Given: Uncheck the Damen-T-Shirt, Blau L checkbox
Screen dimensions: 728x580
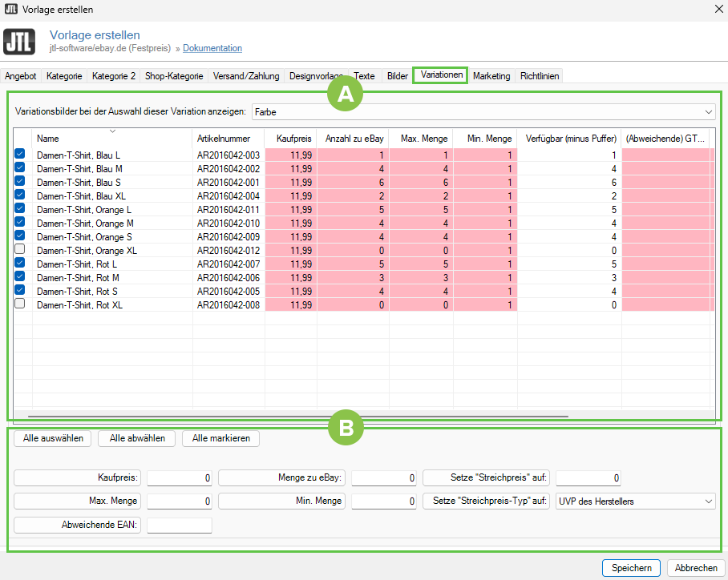Looking at the screenshot, I should point(20,154).
